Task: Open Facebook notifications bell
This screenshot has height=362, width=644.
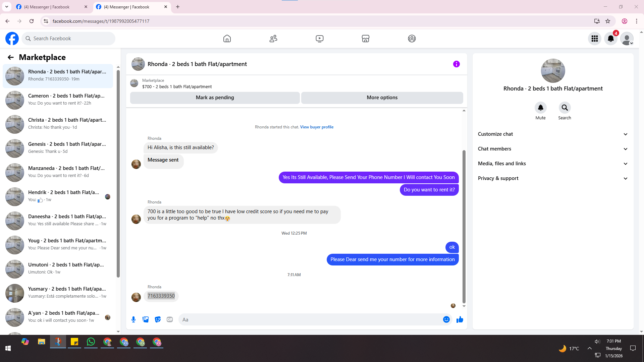Action: 610,39
